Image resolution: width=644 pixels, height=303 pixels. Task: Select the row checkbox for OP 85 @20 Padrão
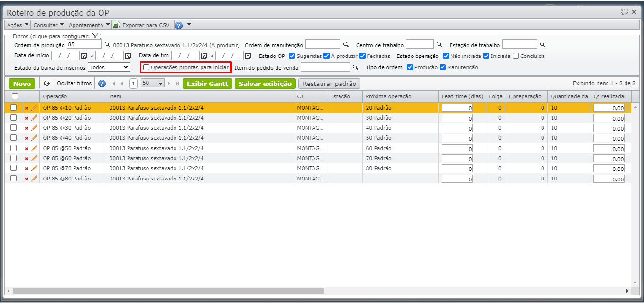[13, 118]
